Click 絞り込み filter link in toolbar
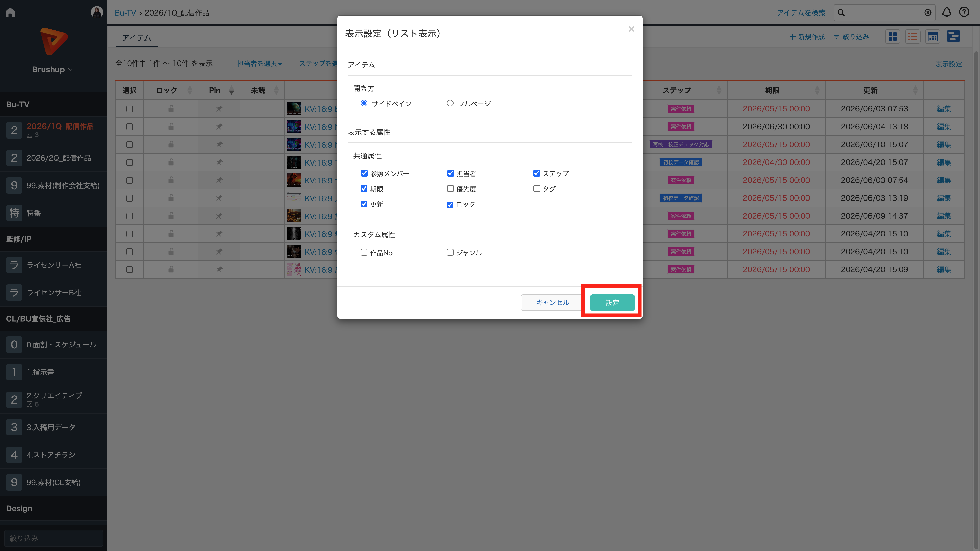The image size is (980, 551). (x=851, y=36)
